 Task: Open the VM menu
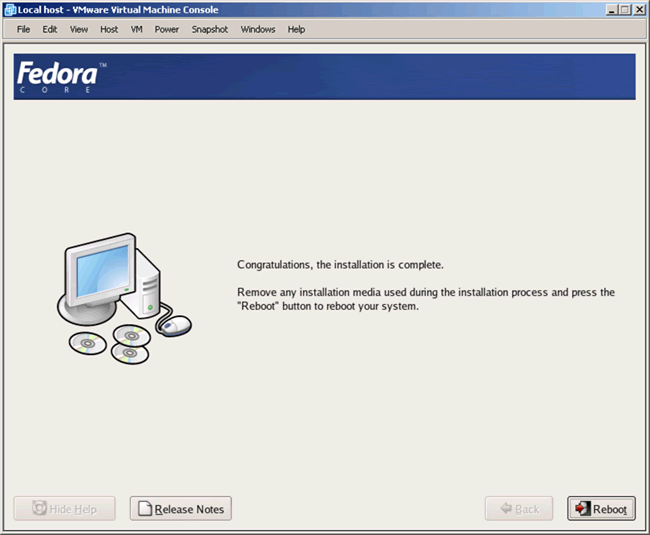(x=136, y=29)
